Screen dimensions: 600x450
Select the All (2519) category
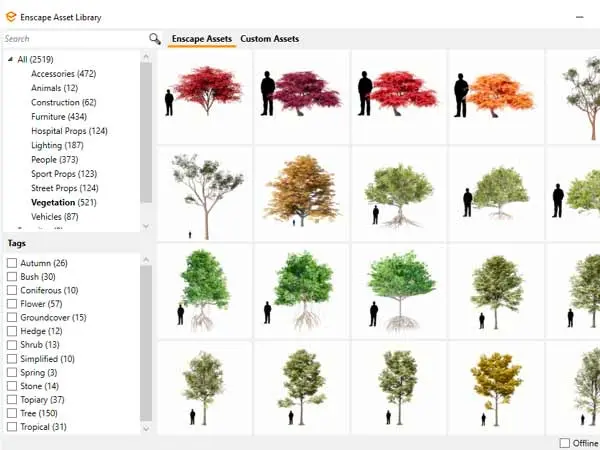pos(35,59)
